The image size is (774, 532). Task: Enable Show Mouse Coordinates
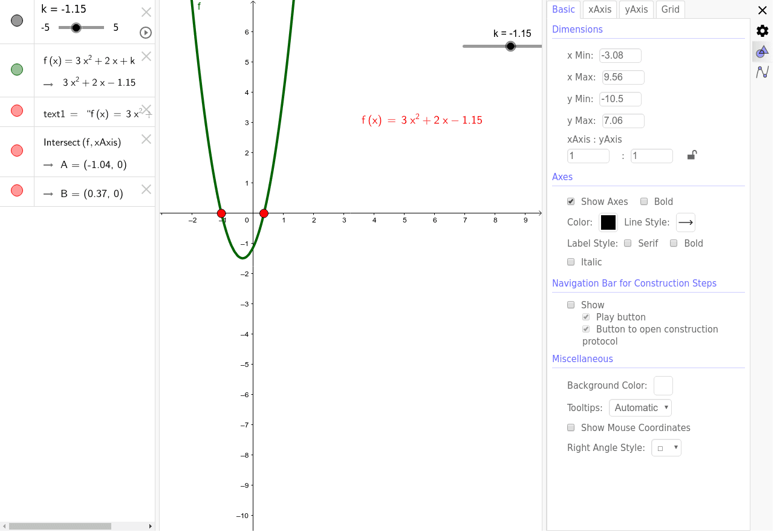(x=571, y=427)
